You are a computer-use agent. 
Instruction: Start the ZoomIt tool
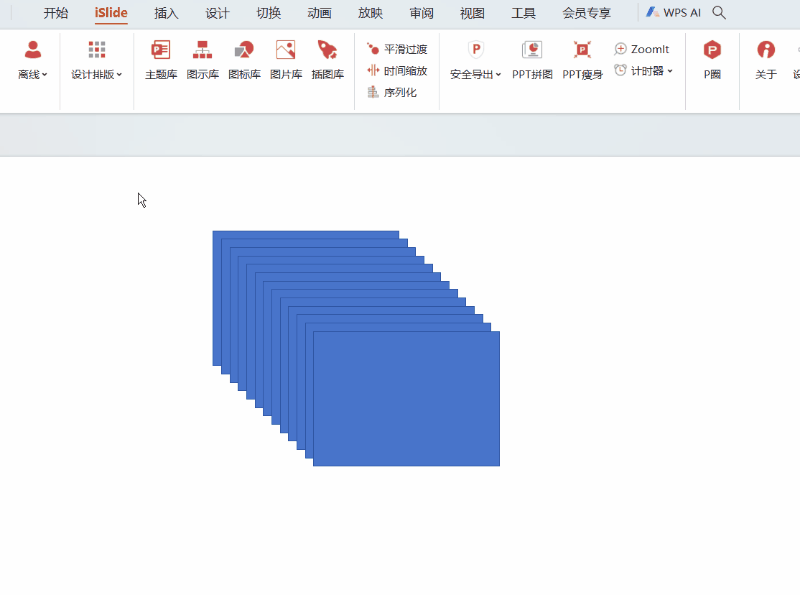tap(642, 49)
